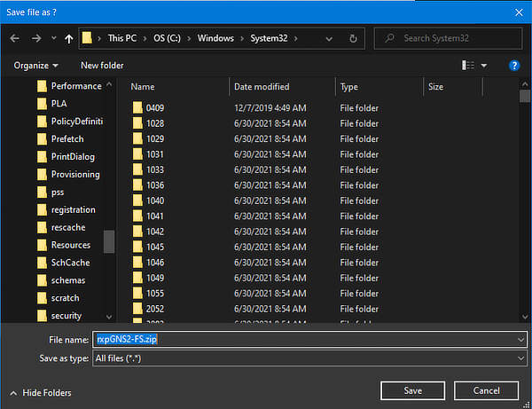Select the 1029 folder icon
This screenshot has height=409, width=532.
pos(137,138)
